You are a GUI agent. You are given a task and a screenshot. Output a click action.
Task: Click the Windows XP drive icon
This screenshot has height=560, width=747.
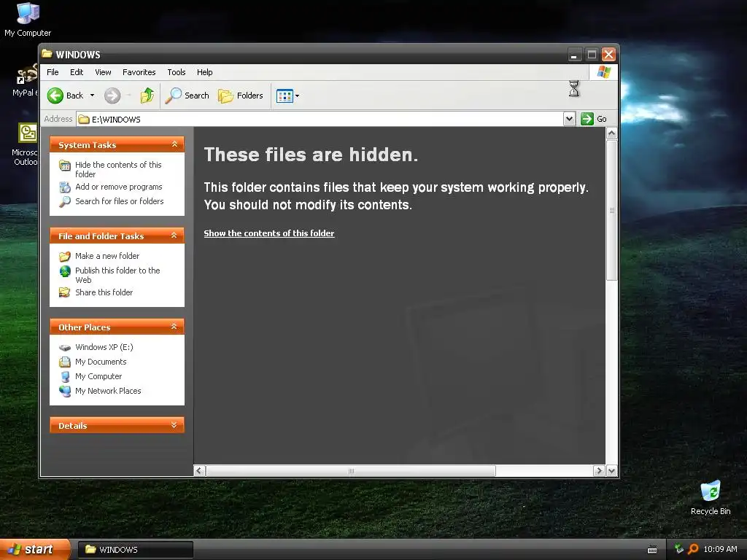point(65,348)
